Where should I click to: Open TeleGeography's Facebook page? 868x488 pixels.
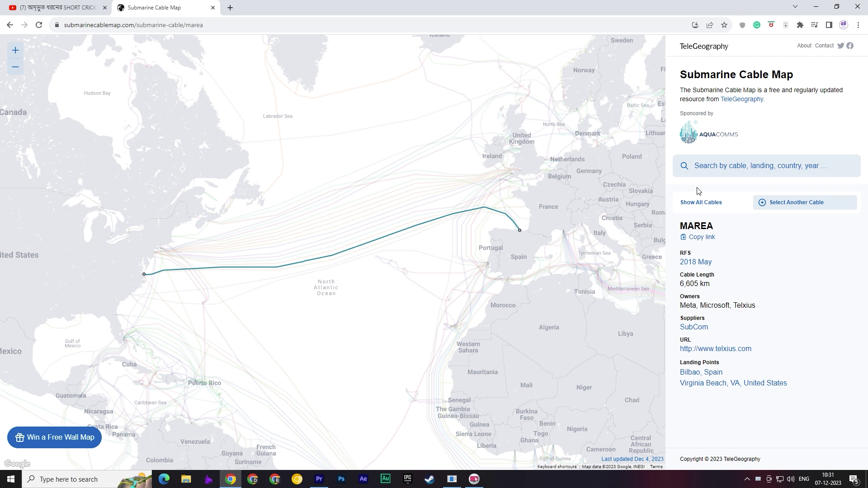(850, 46)
